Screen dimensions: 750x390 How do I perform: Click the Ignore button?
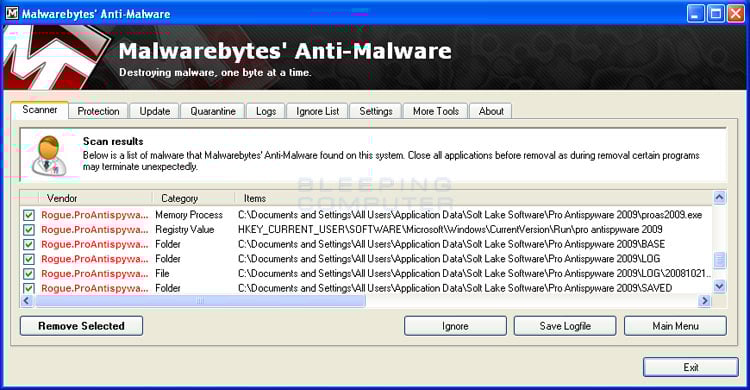(455, 326)
